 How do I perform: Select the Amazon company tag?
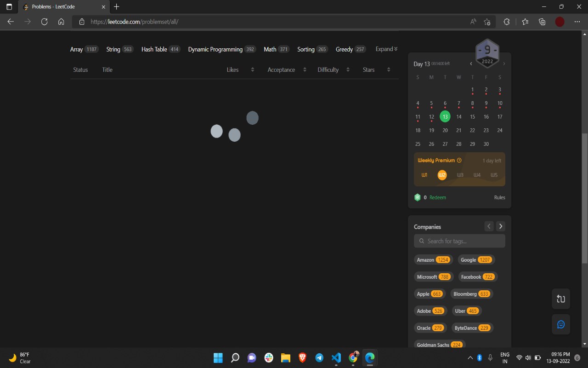point(433,260)
